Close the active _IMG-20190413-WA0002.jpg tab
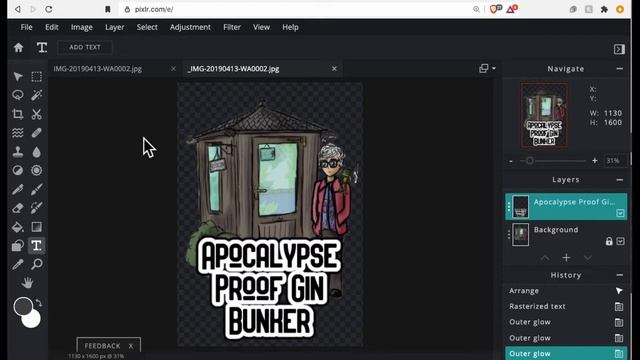The width and height of the screenshot is (640, 360). (334, 69)
